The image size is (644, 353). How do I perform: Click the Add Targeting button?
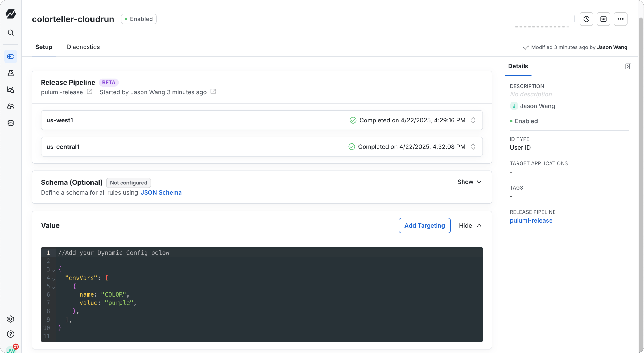pos(424,225)
